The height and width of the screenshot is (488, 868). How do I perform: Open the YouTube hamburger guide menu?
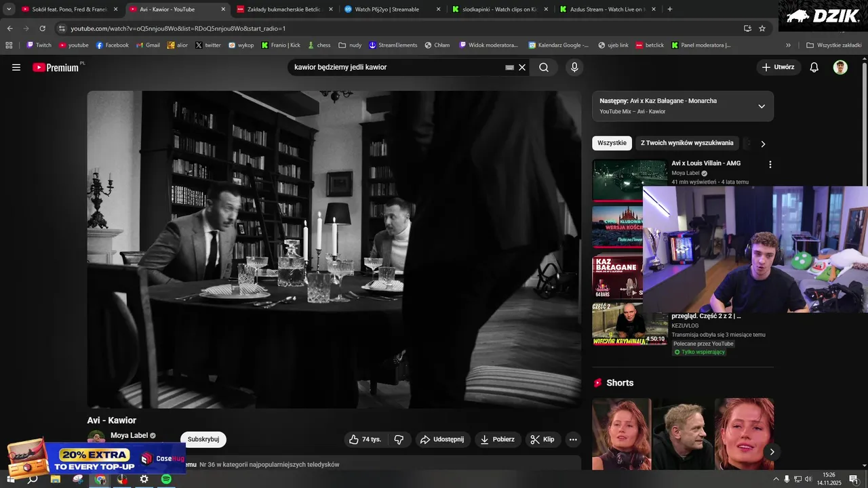tap(16, 67)
